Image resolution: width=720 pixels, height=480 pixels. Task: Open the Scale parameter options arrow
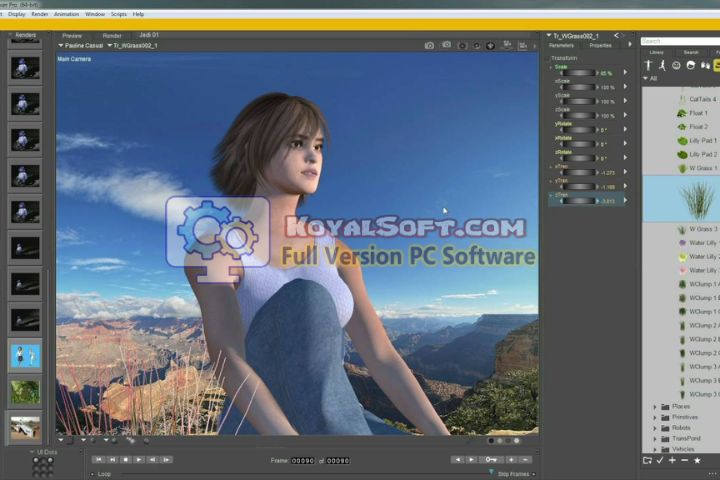tap(625, 72)
